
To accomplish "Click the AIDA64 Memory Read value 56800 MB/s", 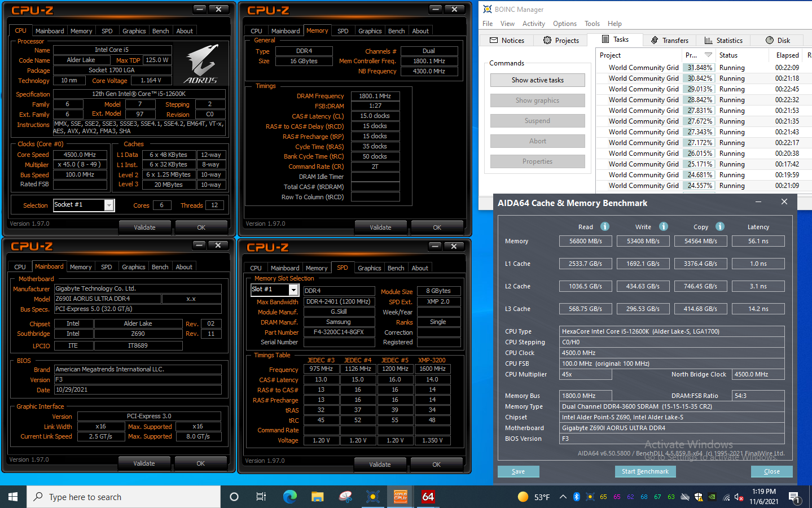I will click(585, 241).
